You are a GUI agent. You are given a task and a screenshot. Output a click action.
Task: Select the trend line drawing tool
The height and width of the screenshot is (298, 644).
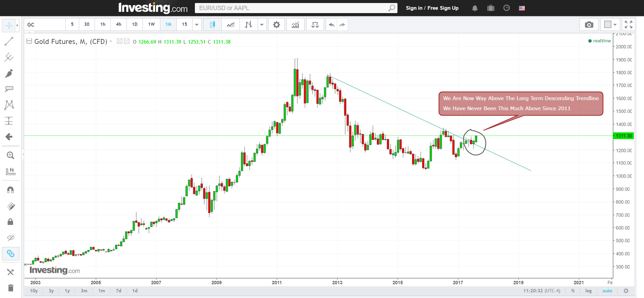tap(9, 41)
